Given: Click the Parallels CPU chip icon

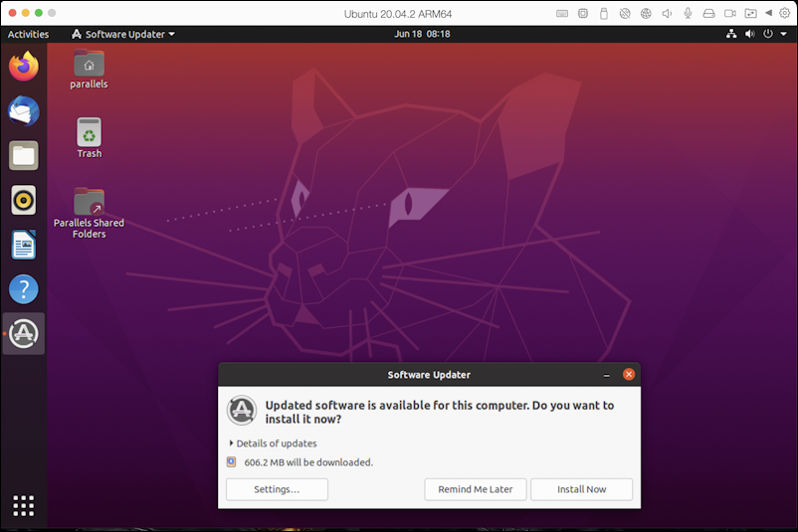Looking at the screenshot, I should [583, 14].
